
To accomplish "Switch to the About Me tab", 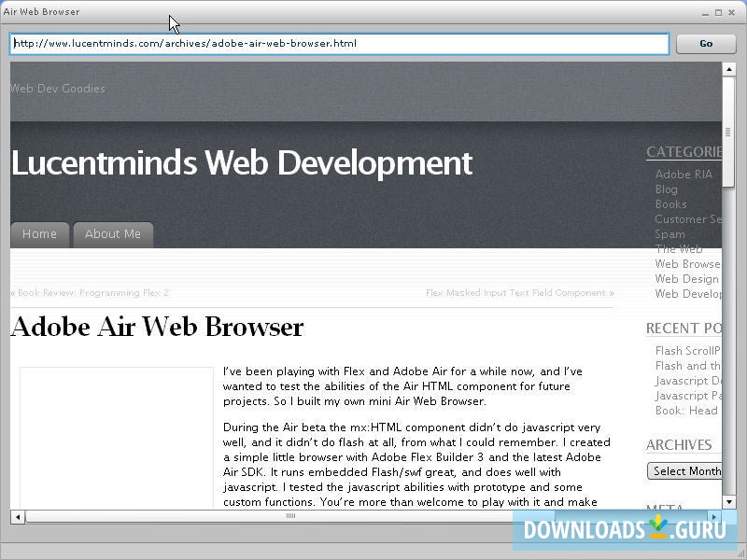I will click(x=113, y=234).
